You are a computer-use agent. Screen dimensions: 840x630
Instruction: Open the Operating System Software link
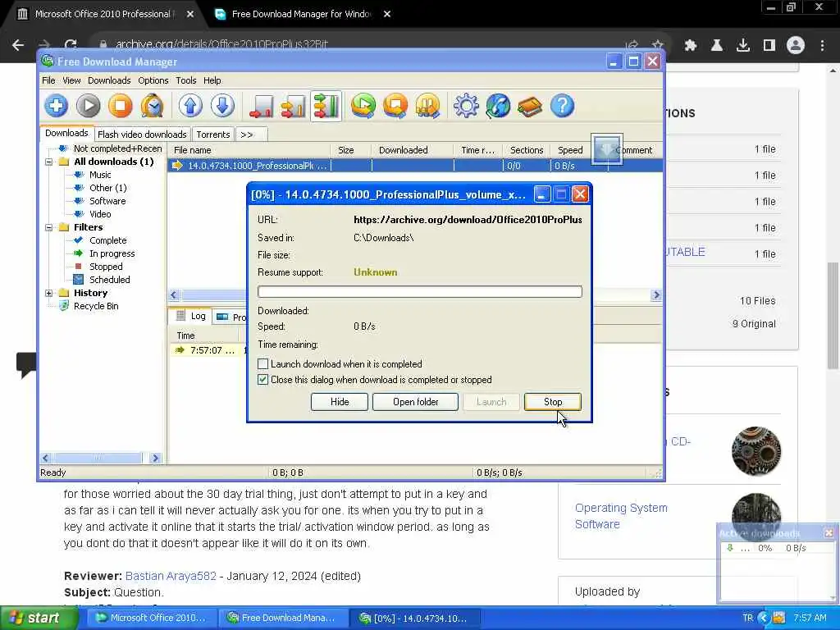coord(621,516)
